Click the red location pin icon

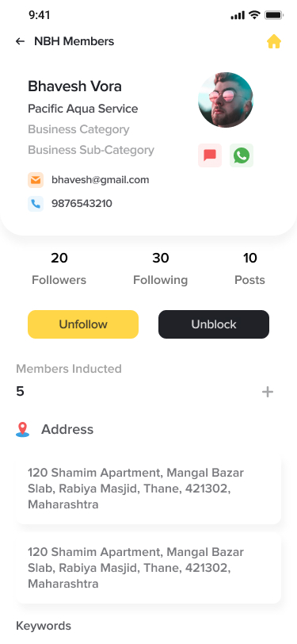click(22, 429)
